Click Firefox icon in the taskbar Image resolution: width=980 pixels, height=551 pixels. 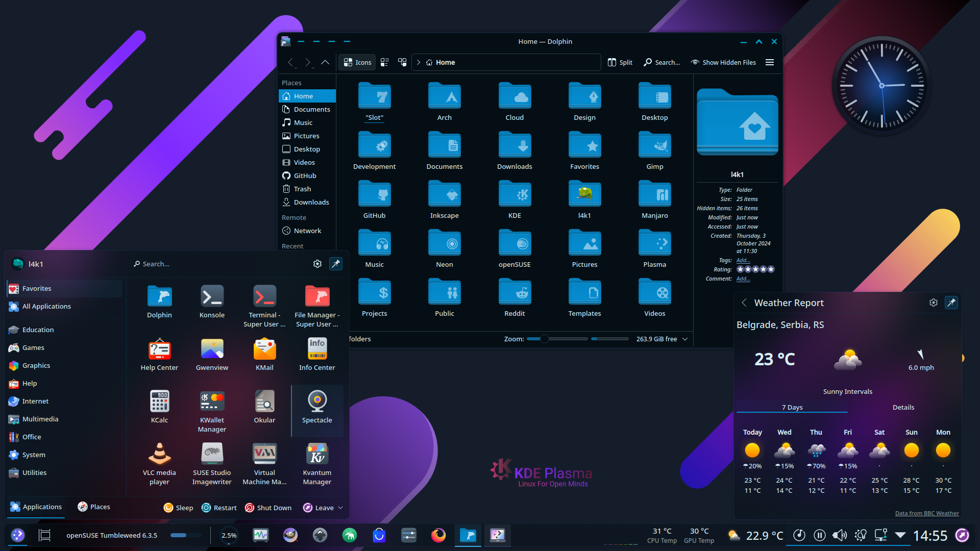438,535
